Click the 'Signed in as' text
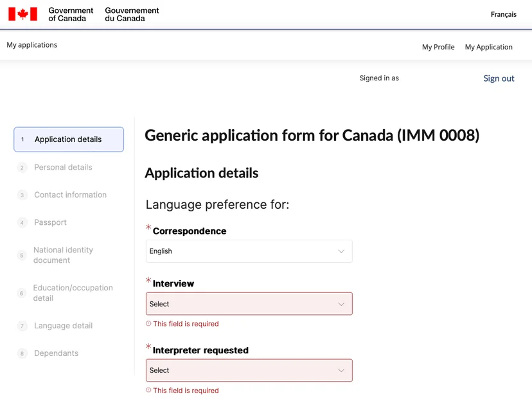 (379, 78)
